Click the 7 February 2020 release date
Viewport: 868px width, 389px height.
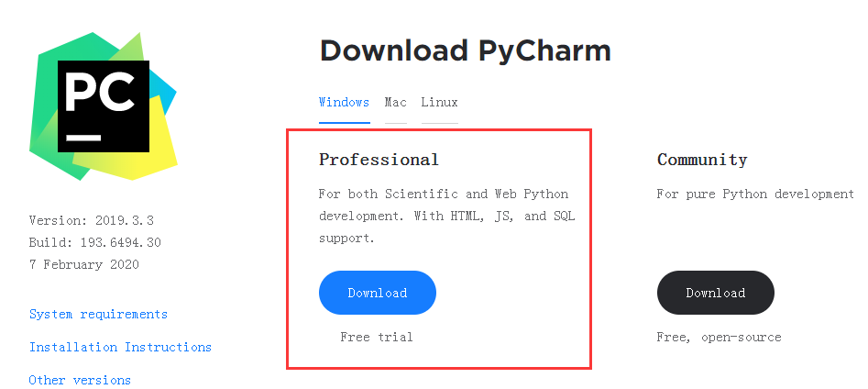point(83,265)
